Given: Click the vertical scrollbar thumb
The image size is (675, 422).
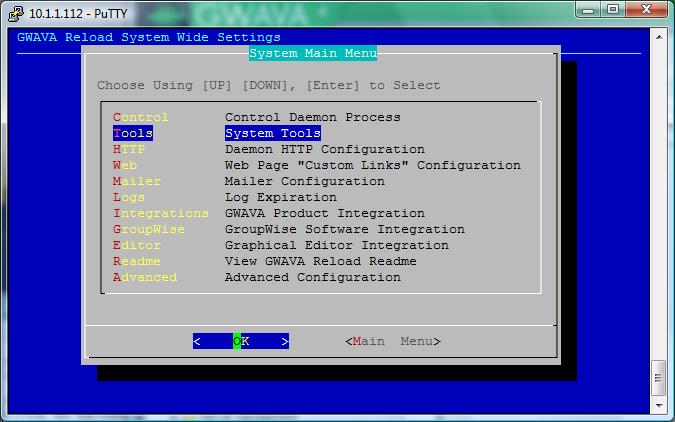Looking at the screenshot, I should (x=659, y=378).
